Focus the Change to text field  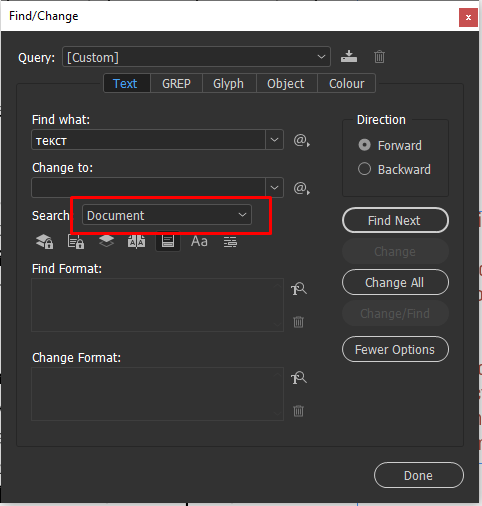[x=149, y=188]
